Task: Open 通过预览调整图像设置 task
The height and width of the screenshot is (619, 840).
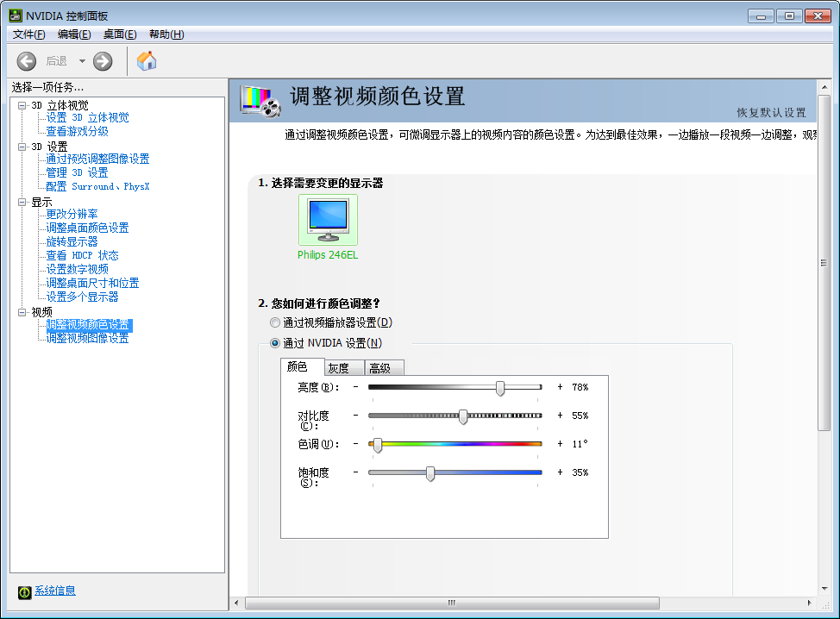Action: click(x=97, y=159)
